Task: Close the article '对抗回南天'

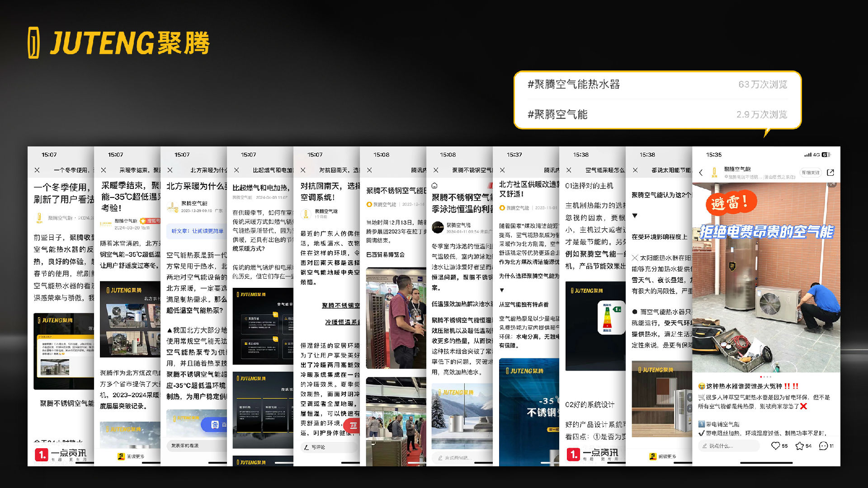Action: [303, 170]
